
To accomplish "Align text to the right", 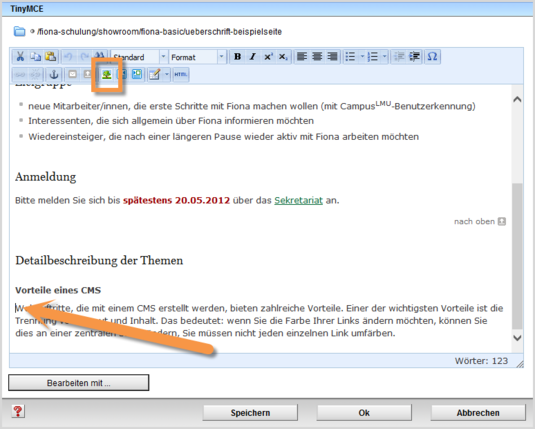I will [332, 57].
